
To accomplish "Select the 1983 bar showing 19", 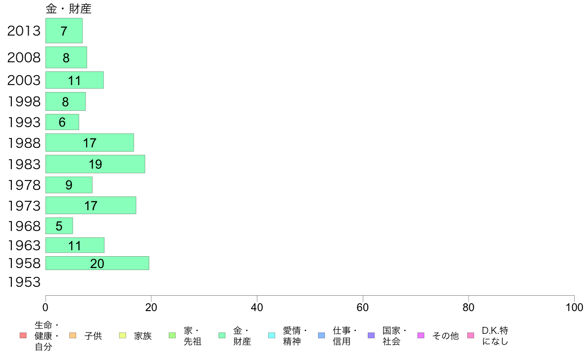I will [x=95, y=164].
